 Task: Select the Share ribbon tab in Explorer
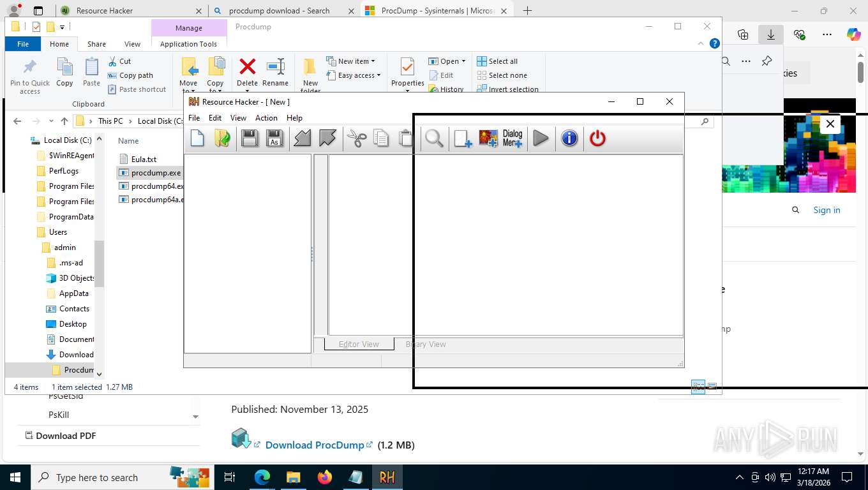pos(96,44)
